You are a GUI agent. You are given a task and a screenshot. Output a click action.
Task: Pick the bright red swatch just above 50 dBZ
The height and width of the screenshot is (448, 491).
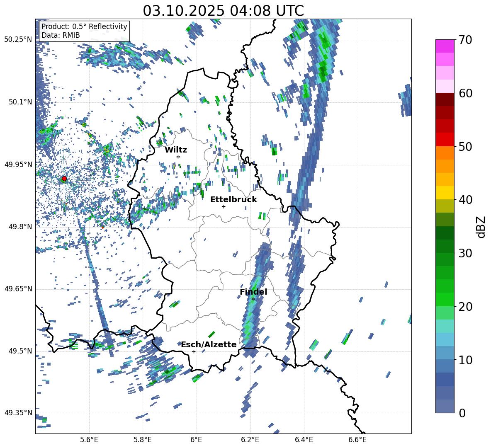(x=445, y=140)
